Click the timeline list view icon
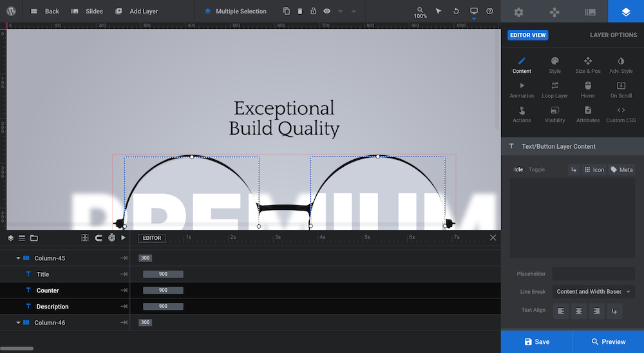The height and width of the screenshot is (353, 644). pyautogui.click(x=22, y=238)
